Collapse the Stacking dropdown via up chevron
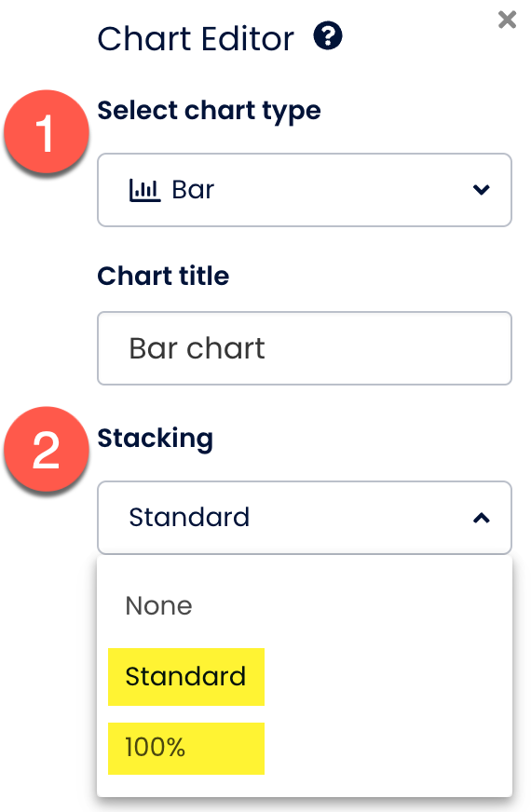This screenshot has height=812, width=531. (482, 518)
